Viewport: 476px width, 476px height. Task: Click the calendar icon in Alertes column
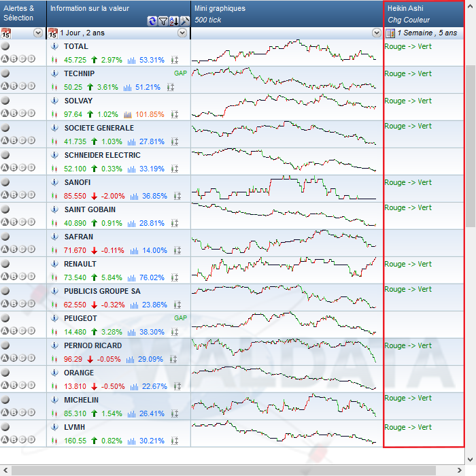coord(5,33)
